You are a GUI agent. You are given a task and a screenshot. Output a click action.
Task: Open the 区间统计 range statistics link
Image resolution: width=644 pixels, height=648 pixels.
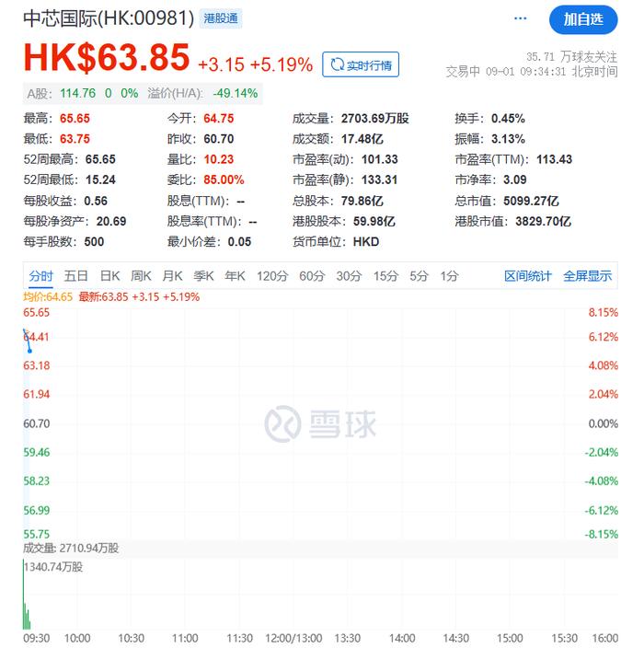point(527,275)
